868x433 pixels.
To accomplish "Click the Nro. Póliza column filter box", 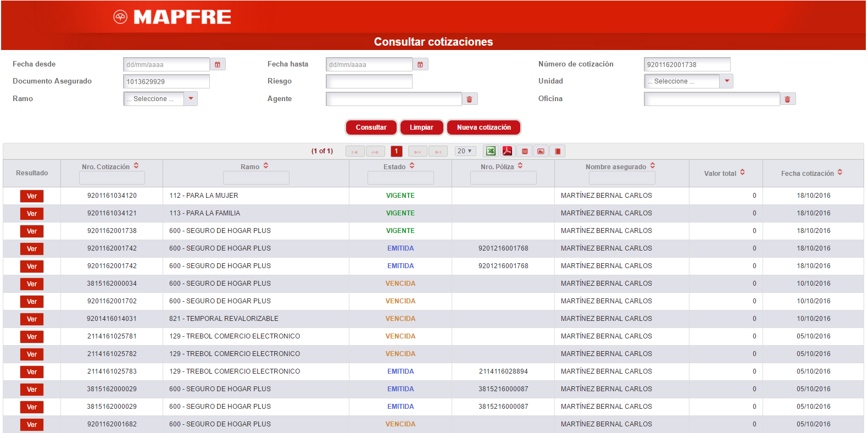I will point(503,177).
